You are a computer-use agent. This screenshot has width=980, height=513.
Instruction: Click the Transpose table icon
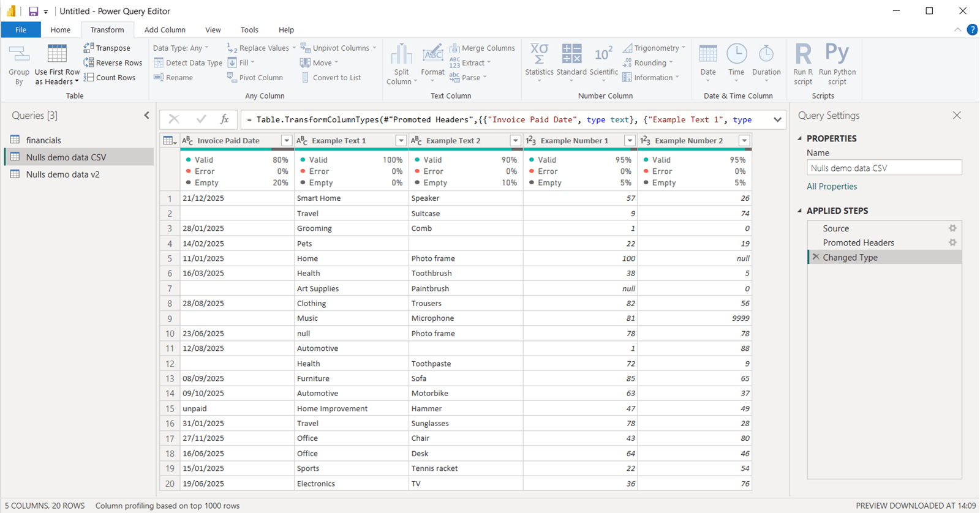pos(89,48)
